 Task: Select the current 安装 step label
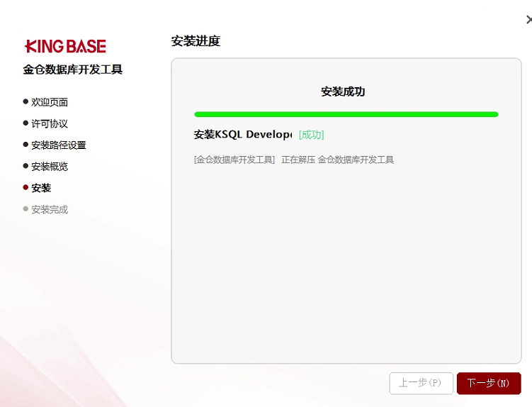click(x=41, y=188)
